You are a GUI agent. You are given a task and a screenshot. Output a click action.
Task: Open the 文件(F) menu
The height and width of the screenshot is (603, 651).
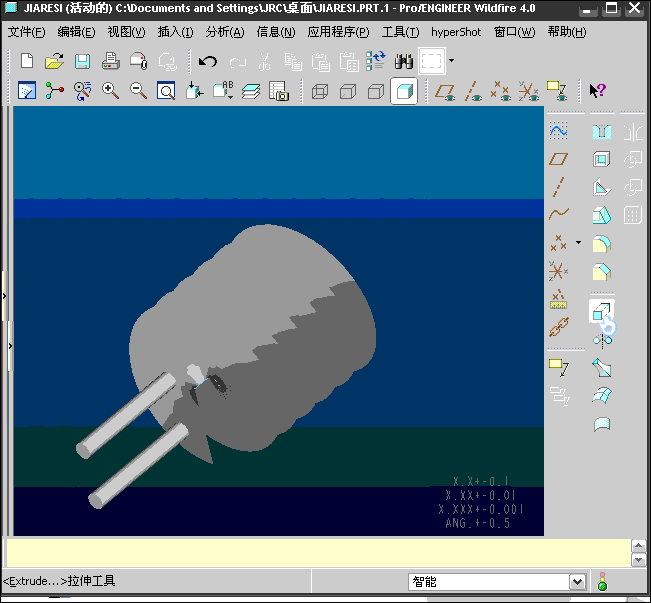coord(27,32)
